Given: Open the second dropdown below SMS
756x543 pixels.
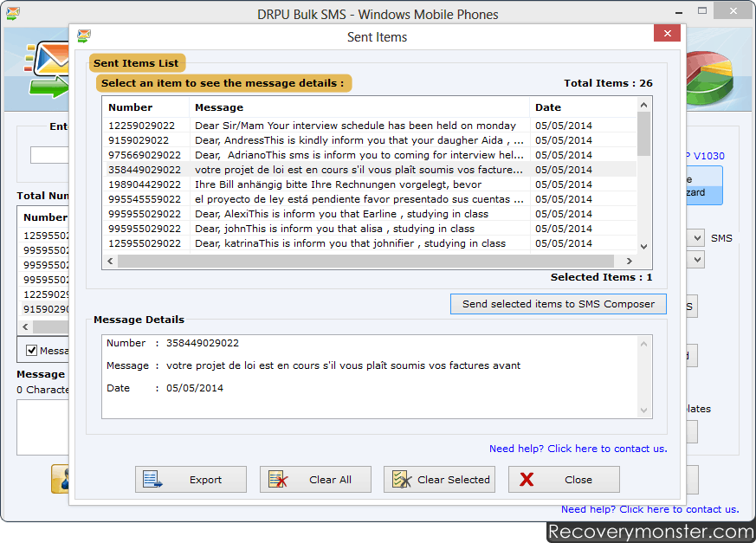Looking at the screenshot, I should tap(697, 260).
